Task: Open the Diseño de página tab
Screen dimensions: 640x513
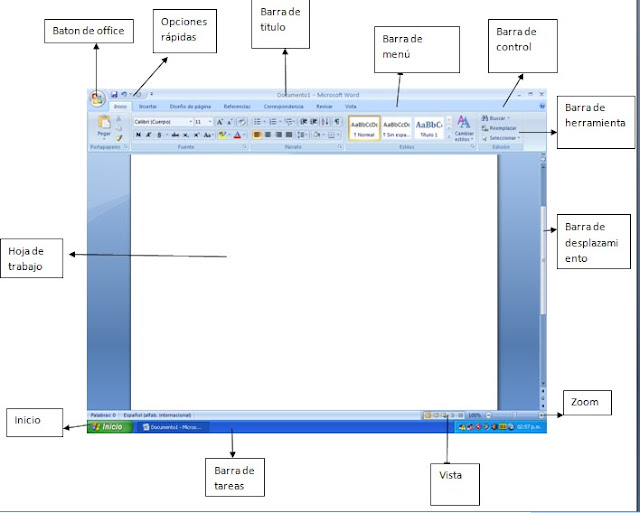Action: [190, 107]
